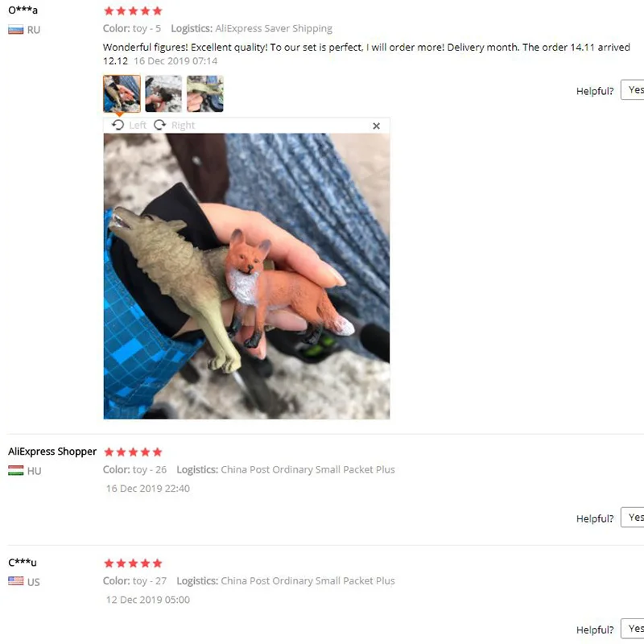Click the Hungarian flag icon

click(x=15, y=471)
